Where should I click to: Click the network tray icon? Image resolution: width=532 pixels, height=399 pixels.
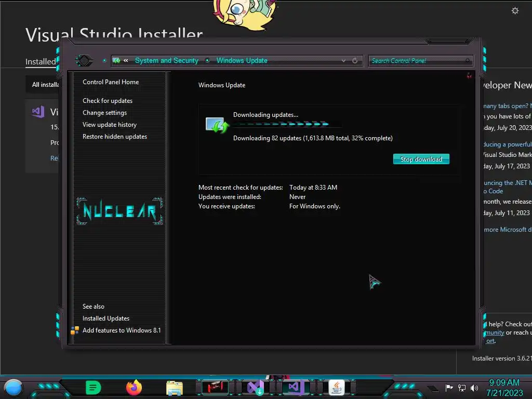coord(462,388)
